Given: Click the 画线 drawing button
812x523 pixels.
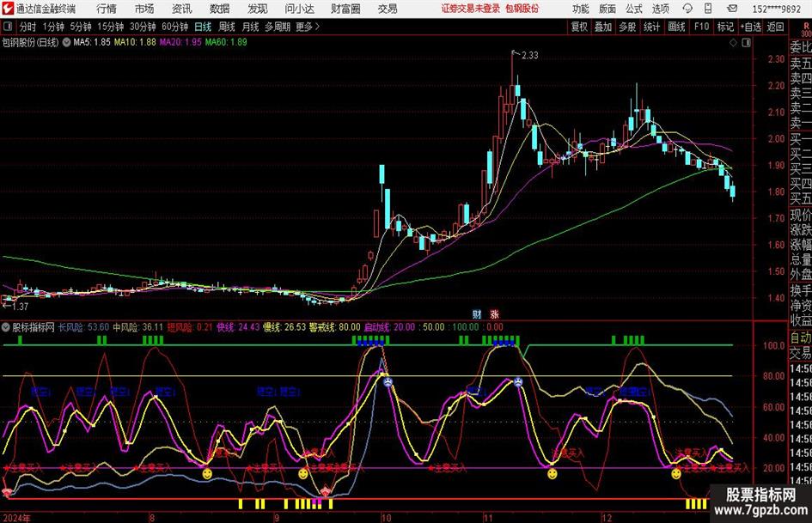Looking at the screenshot, I should [676, 27].
